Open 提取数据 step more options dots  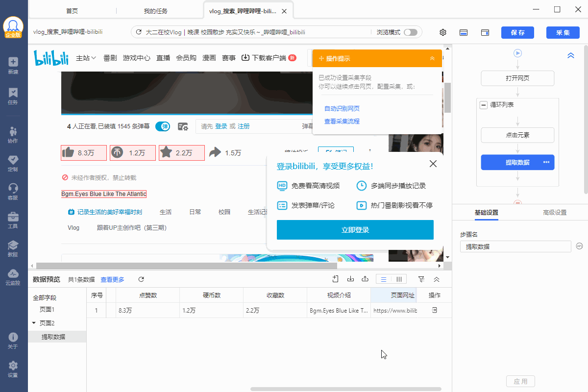(x=546, y=162)
